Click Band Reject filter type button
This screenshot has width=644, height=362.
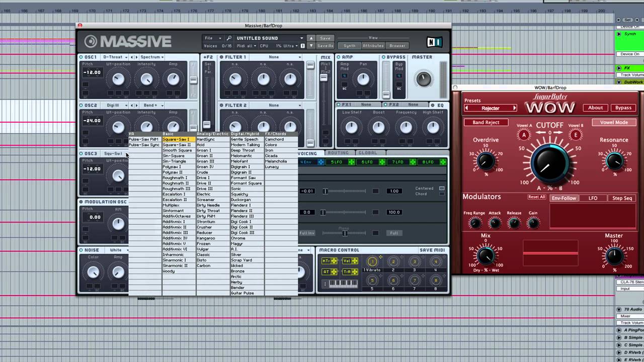click(x=486, y=122)
